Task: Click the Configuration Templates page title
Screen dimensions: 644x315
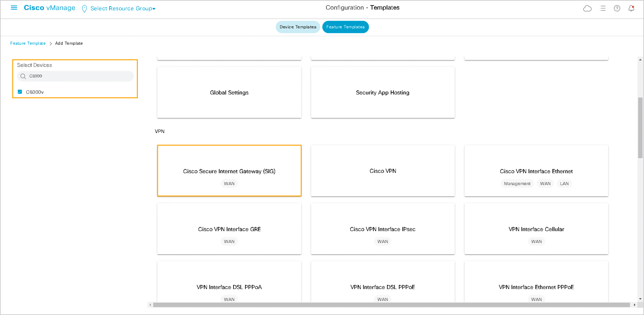Action: [x=363, y=7]
